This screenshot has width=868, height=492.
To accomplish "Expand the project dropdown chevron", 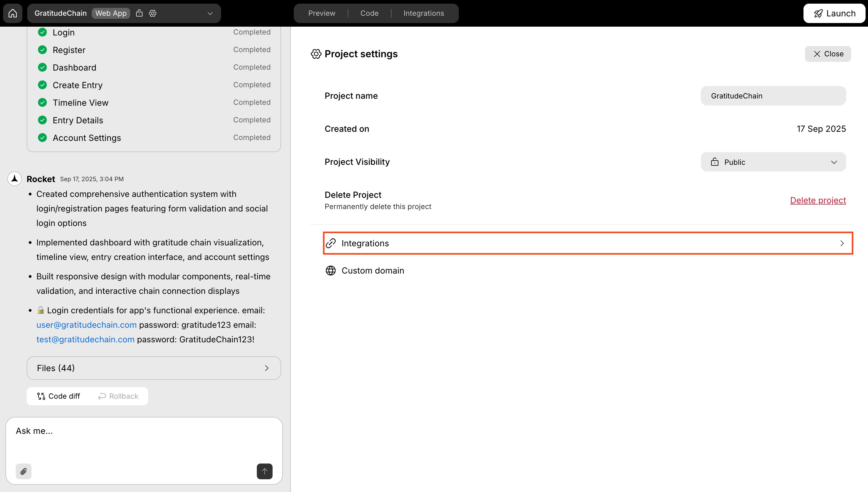I will 210,13.
